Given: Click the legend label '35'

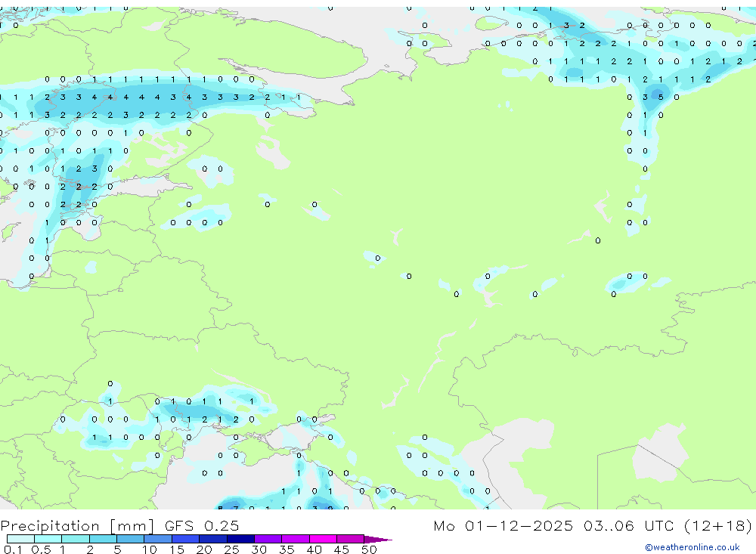Looking at the screenshot, I should point(287,549).
